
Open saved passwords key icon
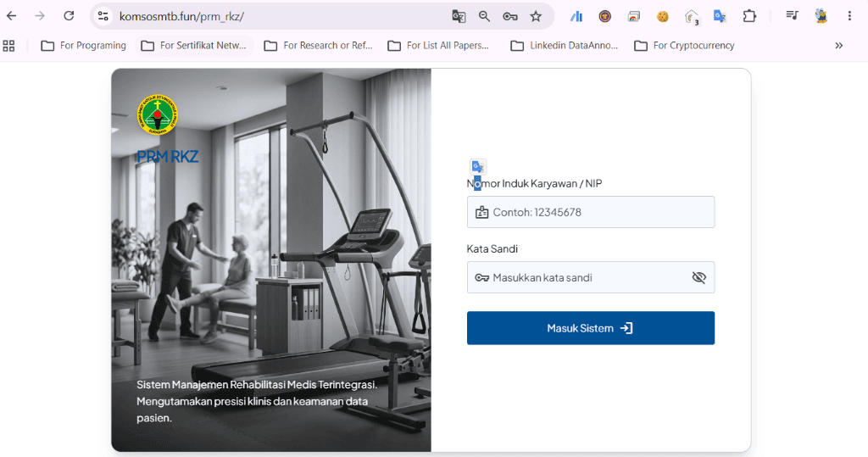point(509,17)
